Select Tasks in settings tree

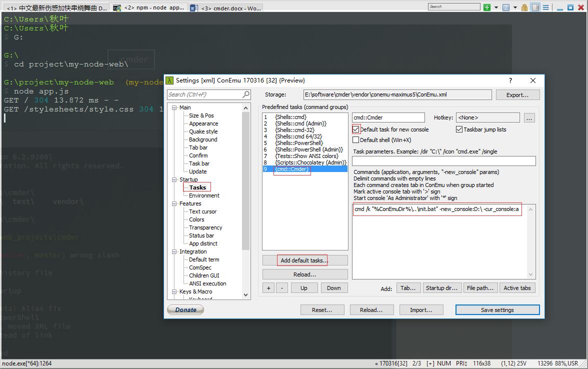(x=197, y=187)
